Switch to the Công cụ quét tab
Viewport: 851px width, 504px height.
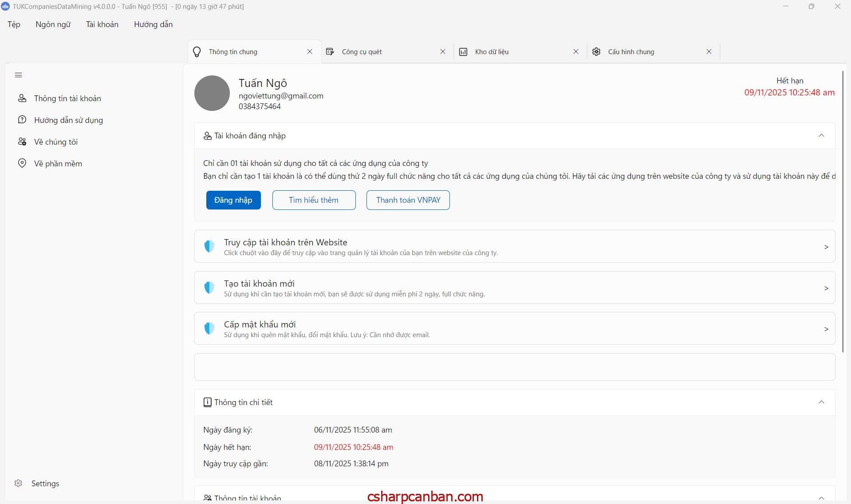(x=362, y=52)
